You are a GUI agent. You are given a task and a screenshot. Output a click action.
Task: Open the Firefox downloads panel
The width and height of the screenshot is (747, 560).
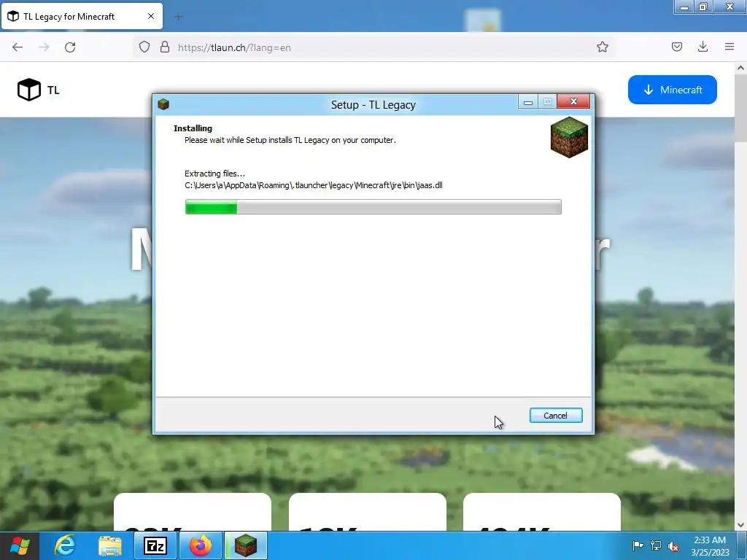point(703,47)
